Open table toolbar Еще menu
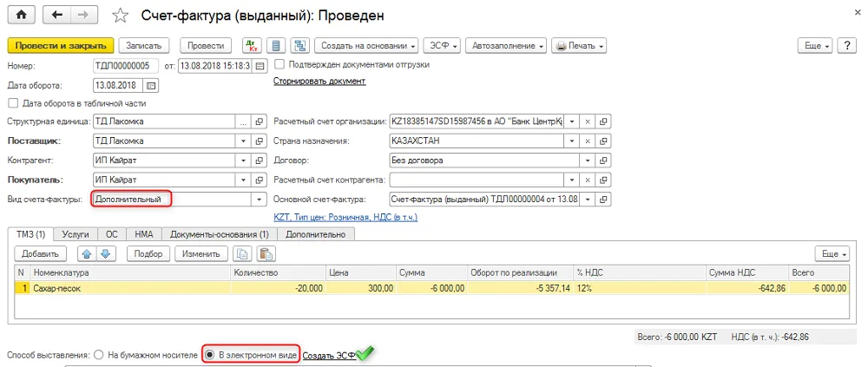This screenshot has height=367, width=868. (832, 253)
